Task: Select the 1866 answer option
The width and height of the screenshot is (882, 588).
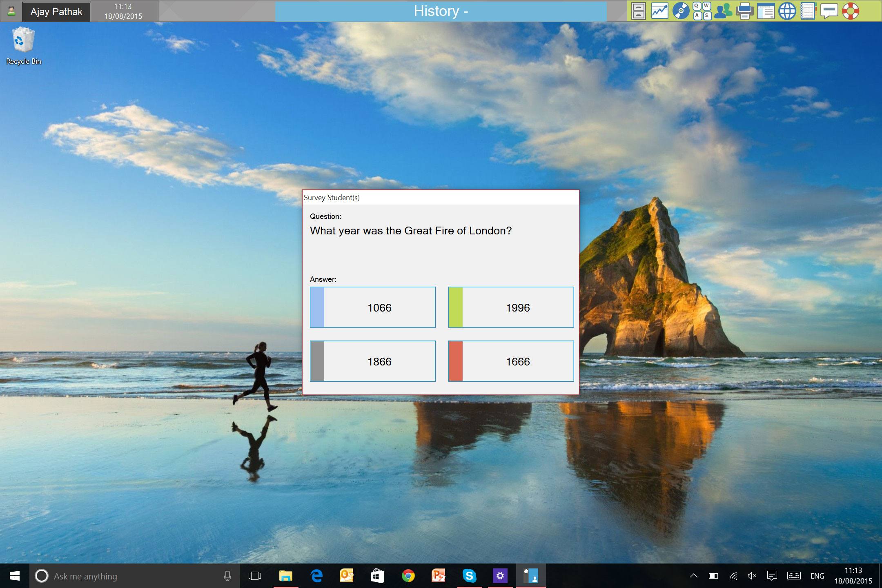Action: tap(372, 361)
